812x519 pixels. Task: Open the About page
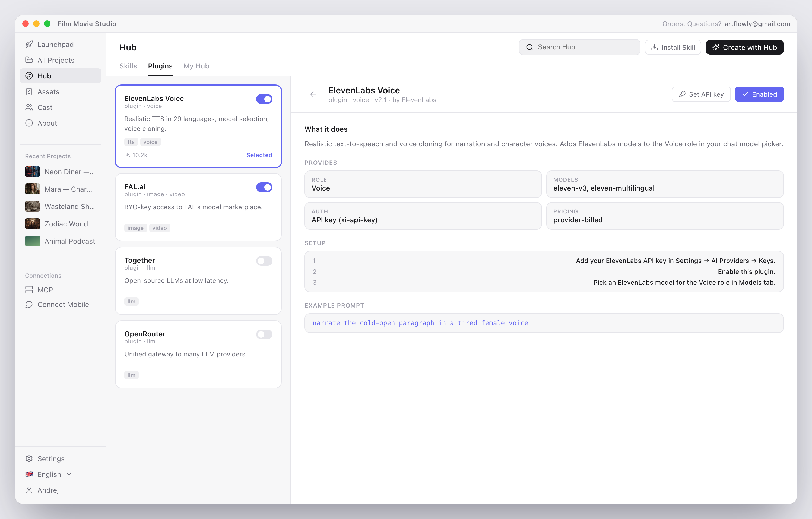[60, 123]
